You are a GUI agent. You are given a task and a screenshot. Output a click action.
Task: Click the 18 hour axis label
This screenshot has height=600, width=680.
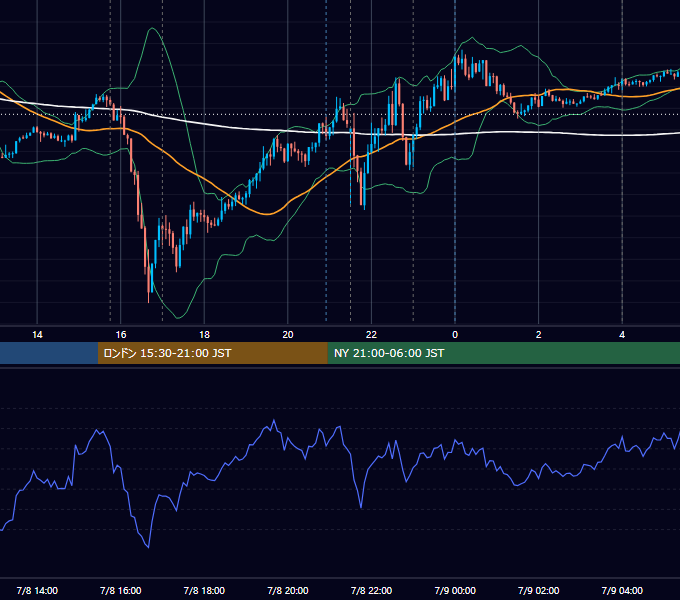(204, 335)
